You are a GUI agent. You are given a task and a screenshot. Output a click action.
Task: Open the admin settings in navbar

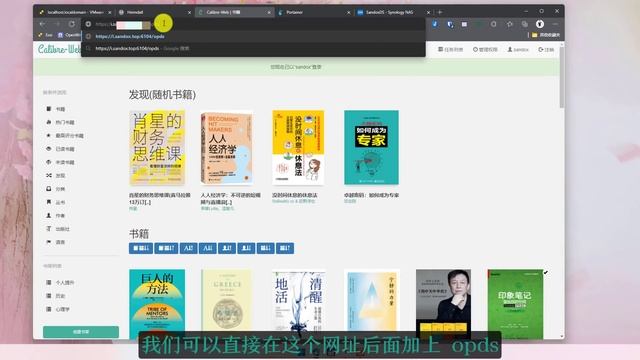click(485, 49)
